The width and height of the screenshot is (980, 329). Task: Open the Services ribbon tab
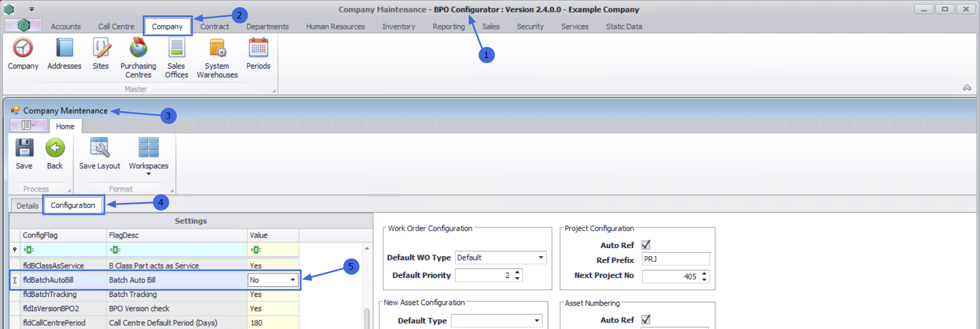[x=575, y=27]
